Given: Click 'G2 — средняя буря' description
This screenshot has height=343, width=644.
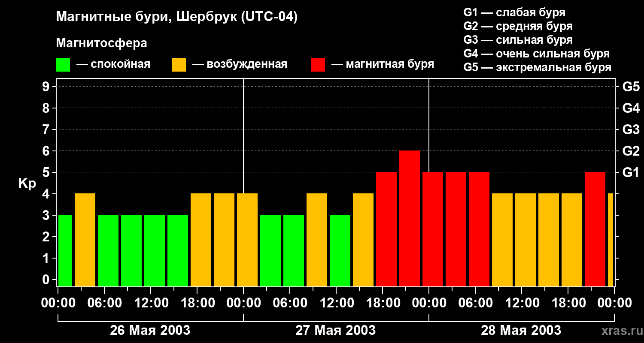Looking at the screenshot, I should (518, 26).
